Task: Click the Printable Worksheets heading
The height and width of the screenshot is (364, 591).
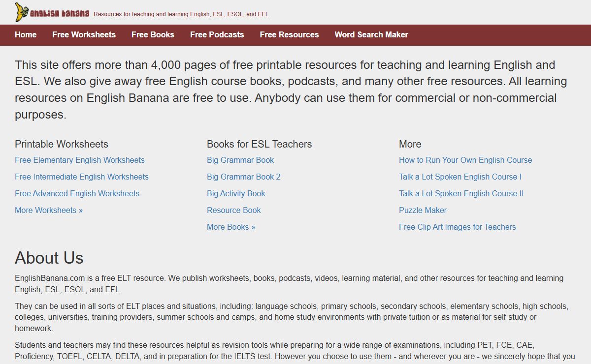Action: (x=62, y=144)
